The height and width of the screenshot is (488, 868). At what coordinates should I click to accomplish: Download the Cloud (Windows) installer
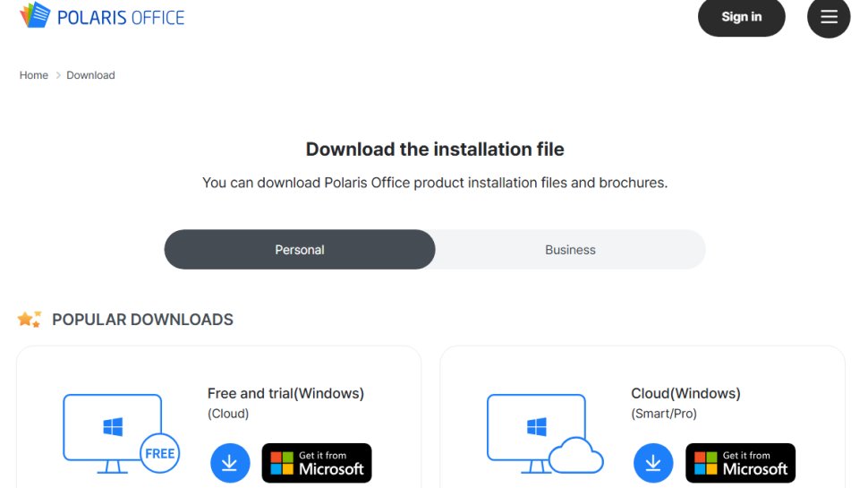tap(653, 463)
